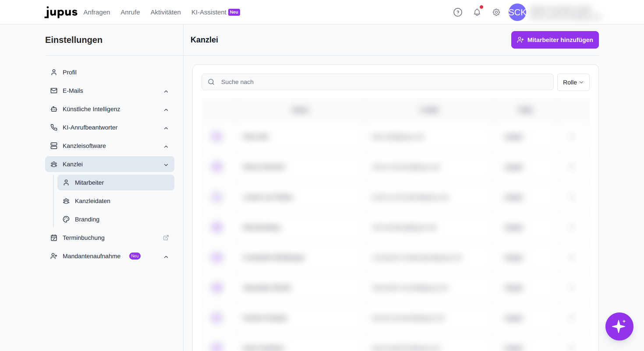The height and width of the screenshot is (351, 644).
Task: Click the Kanzlei page heading above the table
Action: coord(204,40)
